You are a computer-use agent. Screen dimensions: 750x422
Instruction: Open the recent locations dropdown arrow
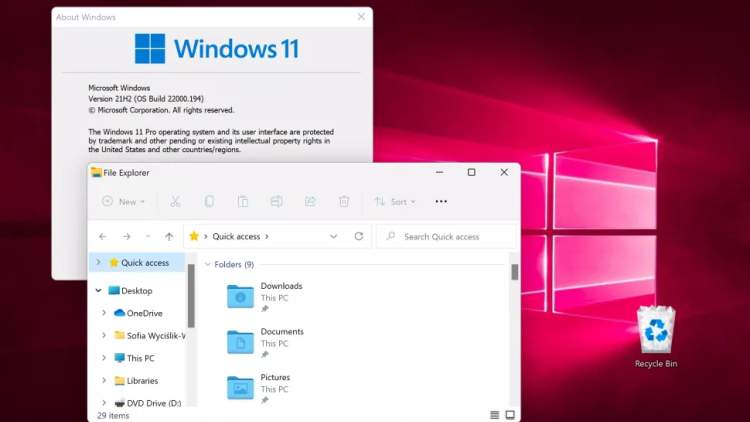point(148,236)
